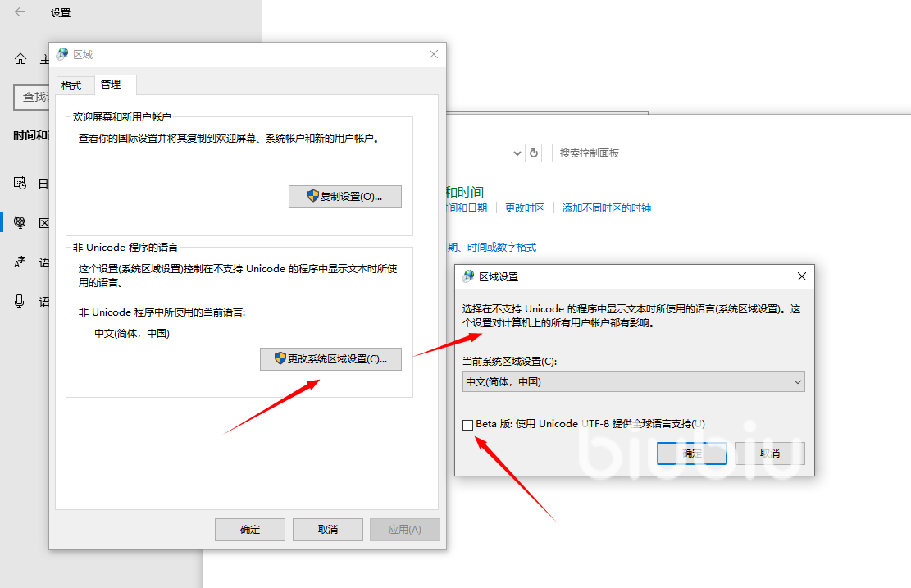Viewport: 911px width, 588px height.
Task: Close the 区域设置 dialog with X
Action: click(802, 276)
